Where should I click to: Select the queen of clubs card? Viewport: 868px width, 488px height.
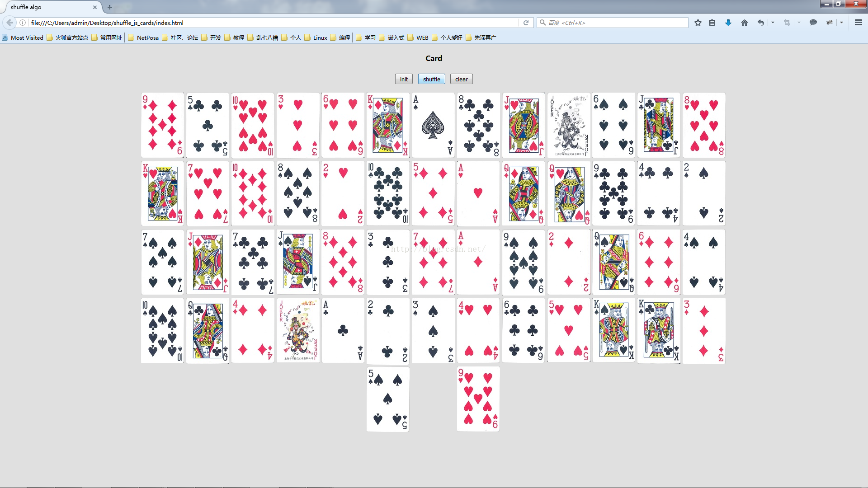(x=208, y=330)
